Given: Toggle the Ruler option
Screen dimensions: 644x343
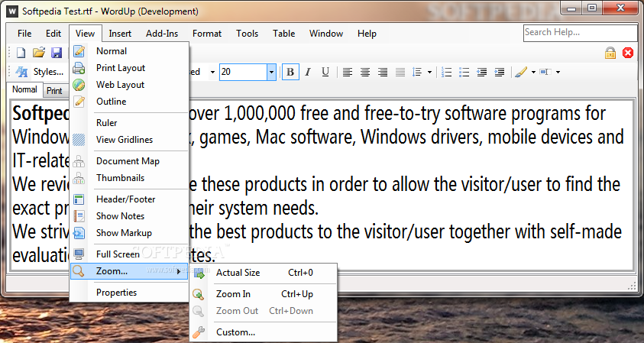Looking at the screenshot, I should click(129, 123).
